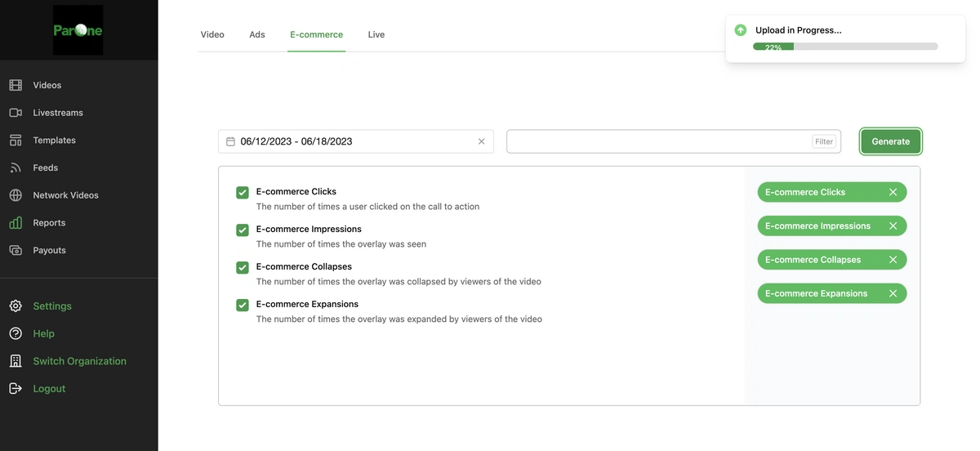Click the Generate button
Screen dimensions: 980x451
(891, 141)
